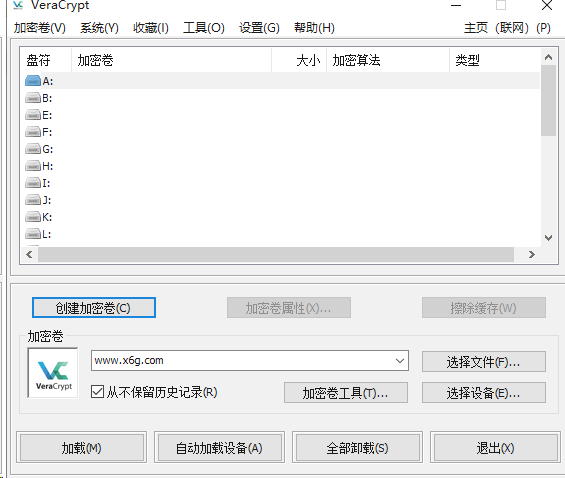
Task: Sort by 加密算法 column header
Action: coord(388,60)
